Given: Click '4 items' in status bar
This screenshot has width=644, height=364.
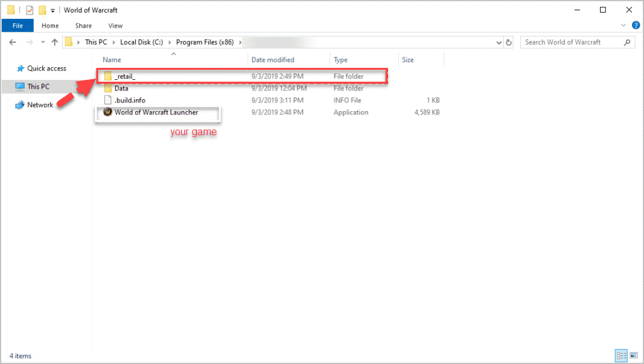Looking at the screenshot, I should point(21,356).
